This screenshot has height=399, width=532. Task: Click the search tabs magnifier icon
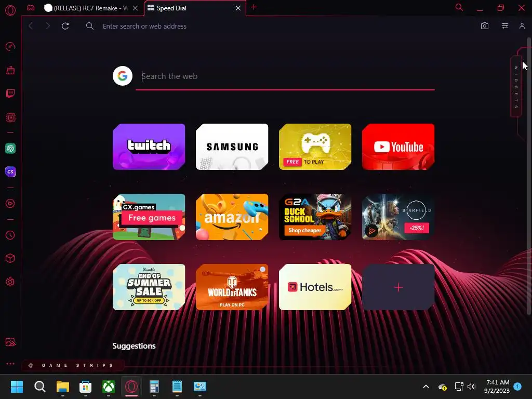tap(459, 7)
